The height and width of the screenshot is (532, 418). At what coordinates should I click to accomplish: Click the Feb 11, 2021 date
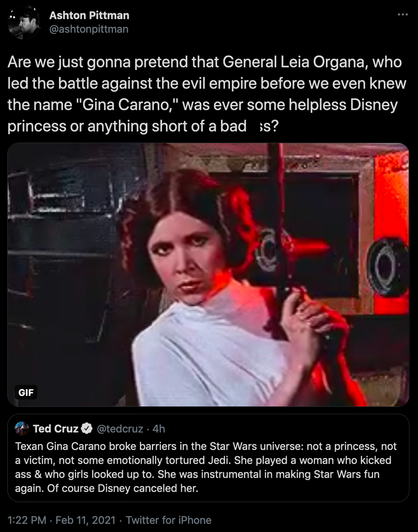pos(86,520)
